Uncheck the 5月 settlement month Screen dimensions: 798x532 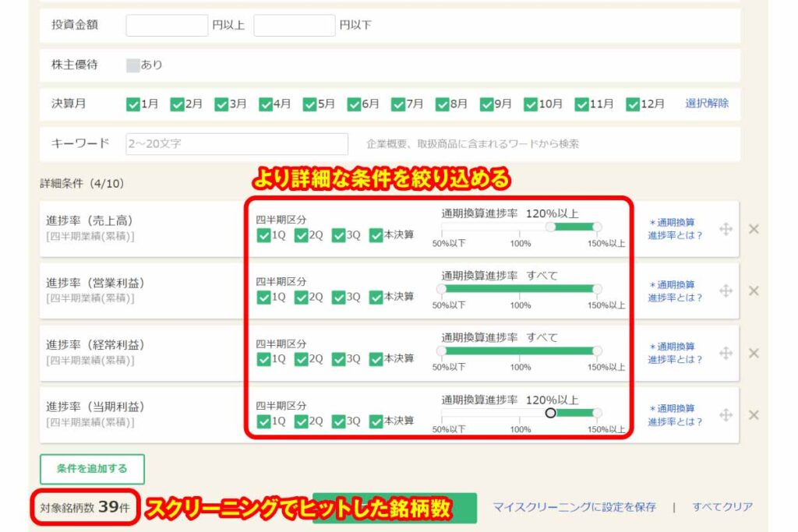pos(309,104)
